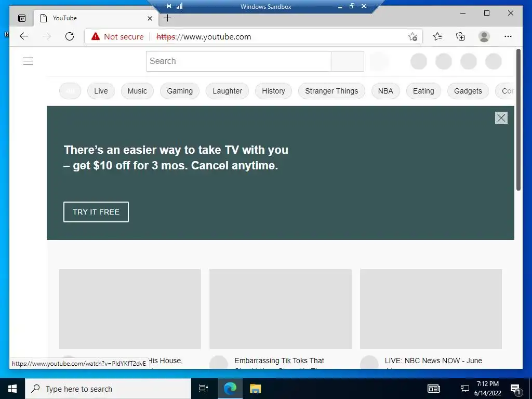The height and width of the screenshot is (399, 532).
Task: Select the History filter chip
Action: (x=273, y=91)
